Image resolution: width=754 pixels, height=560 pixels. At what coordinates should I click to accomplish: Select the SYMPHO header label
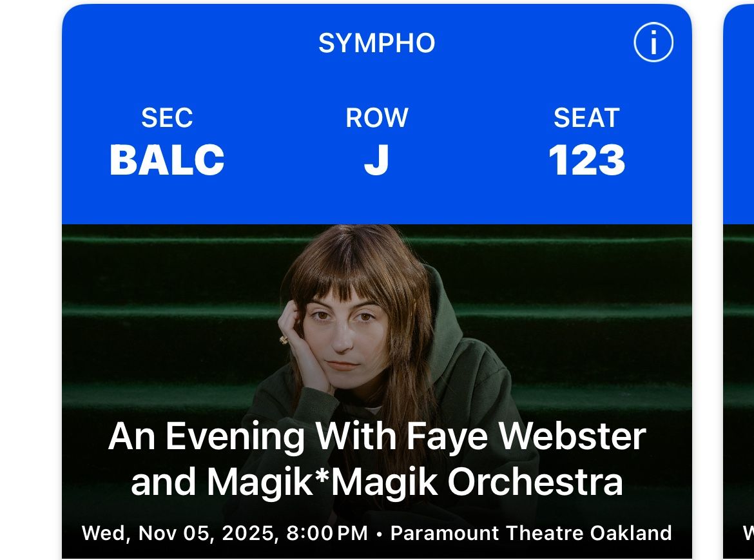pyautogui.click(x=377, y=43)
